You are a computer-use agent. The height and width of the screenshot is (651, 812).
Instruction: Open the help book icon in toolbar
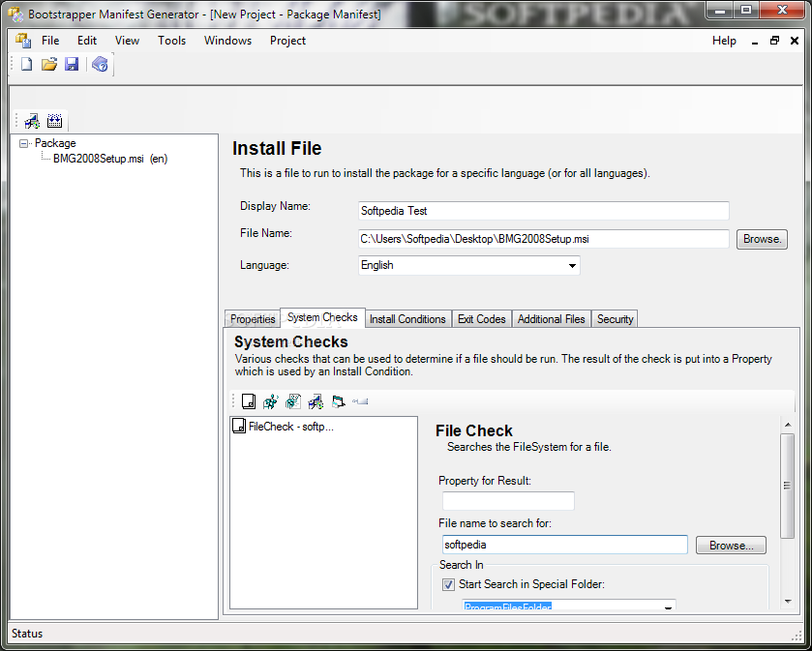[x=100, y=64]
